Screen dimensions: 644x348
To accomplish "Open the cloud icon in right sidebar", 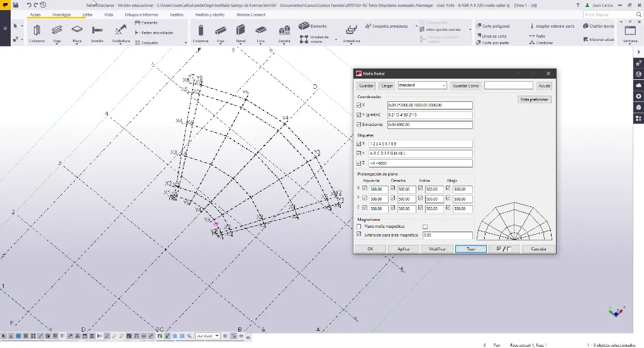I will (639, 86).
